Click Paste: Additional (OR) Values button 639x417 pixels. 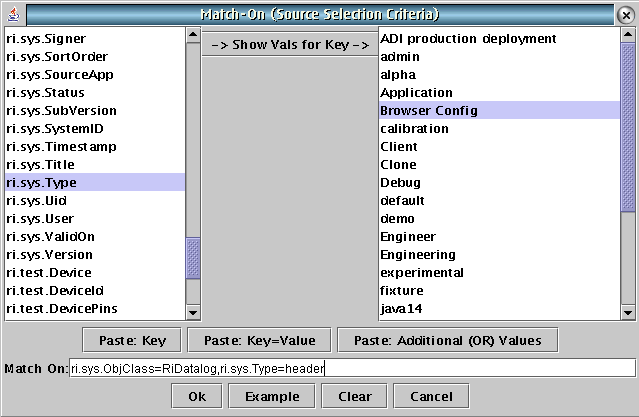[x=447, y=340]
